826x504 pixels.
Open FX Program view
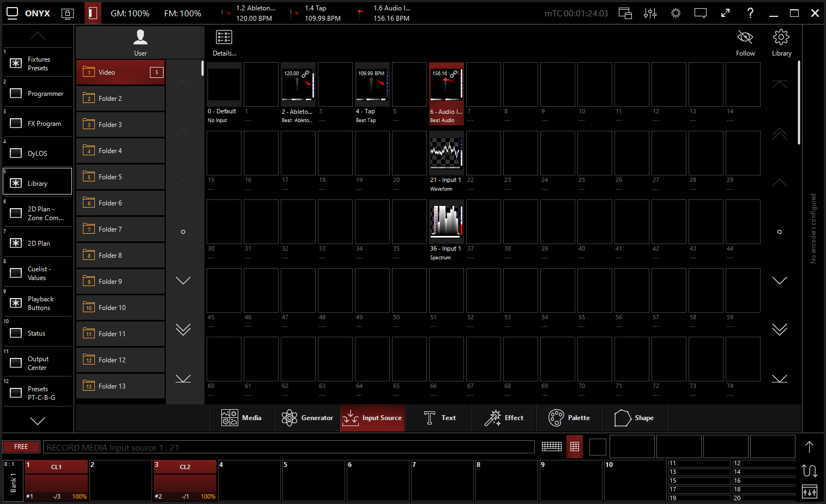(38, 123)
